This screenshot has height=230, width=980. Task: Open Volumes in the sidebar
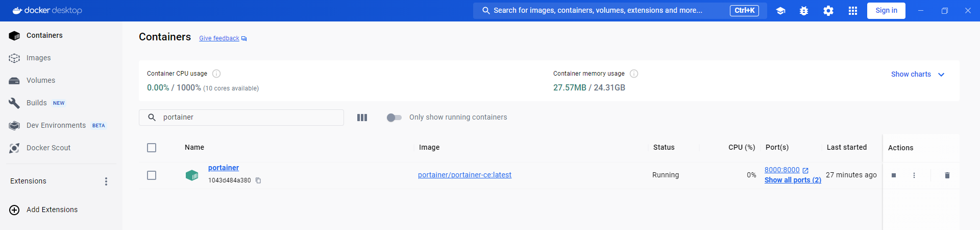point(41,80)
